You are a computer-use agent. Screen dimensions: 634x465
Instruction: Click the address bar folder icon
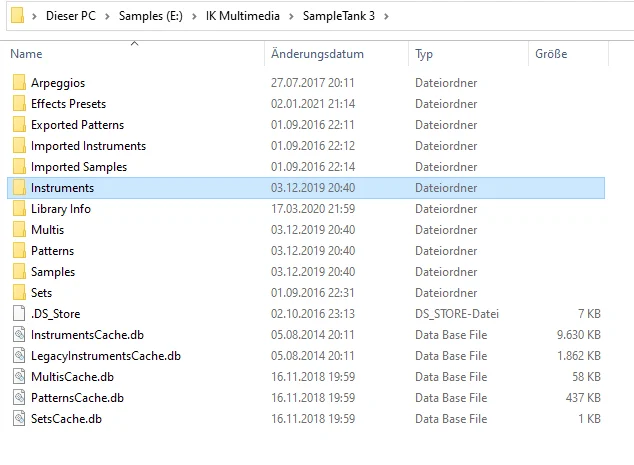(x=17, y=15)
